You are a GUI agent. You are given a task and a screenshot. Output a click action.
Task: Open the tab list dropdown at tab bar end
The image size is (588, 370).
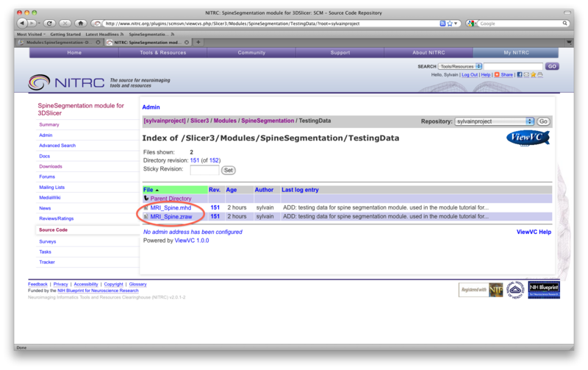click(569, 43)
